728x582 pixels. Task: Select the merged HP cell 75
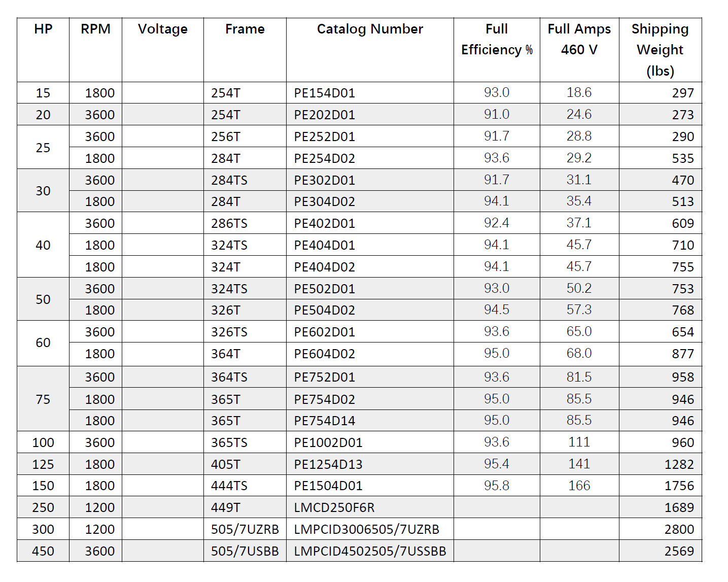pyautogui.click(x=43, y=399)
